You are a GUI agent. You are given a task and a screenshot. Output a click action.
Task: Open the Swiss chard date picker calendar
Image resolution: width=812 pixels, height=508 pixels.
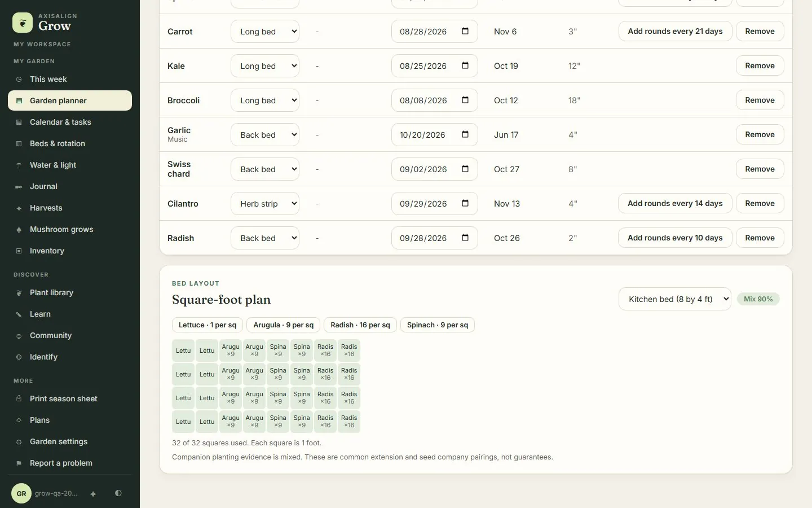[465, 169]
